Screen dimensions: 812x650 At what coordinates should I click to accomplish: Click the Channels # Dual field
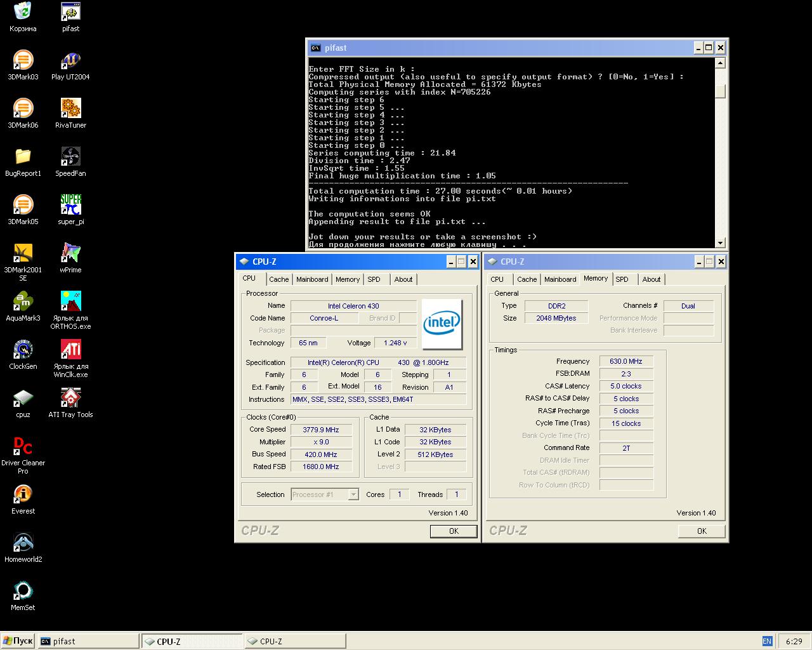pos(688,306)
